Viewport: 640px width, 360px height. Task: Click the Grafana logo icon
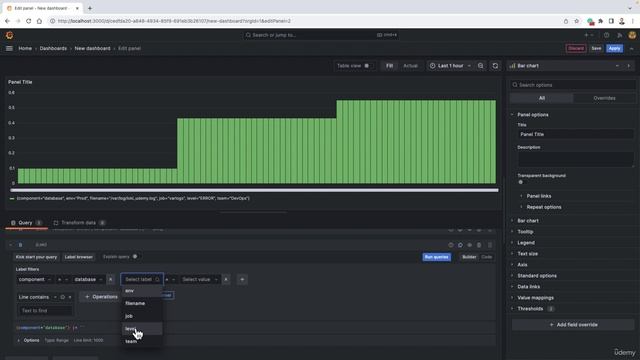[9, 36]
